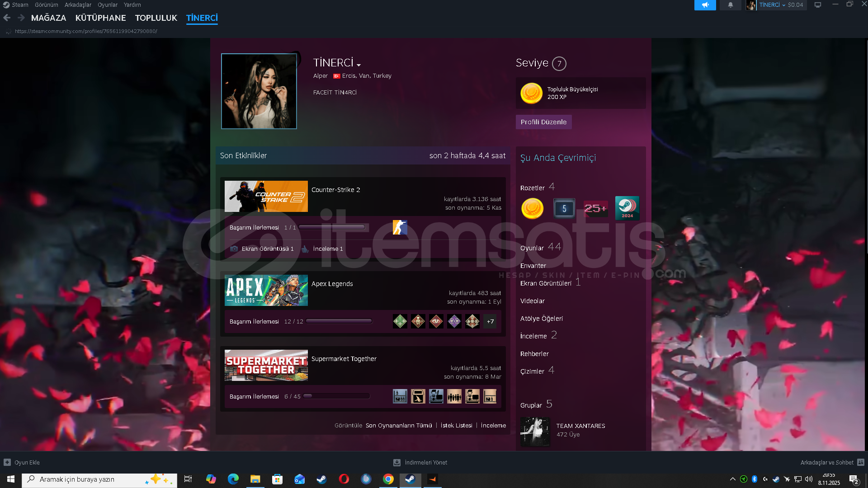The width and height of the screenshot is (868, 488).
Task: Open the İstek Listesi link
Action: coord(456,426)
